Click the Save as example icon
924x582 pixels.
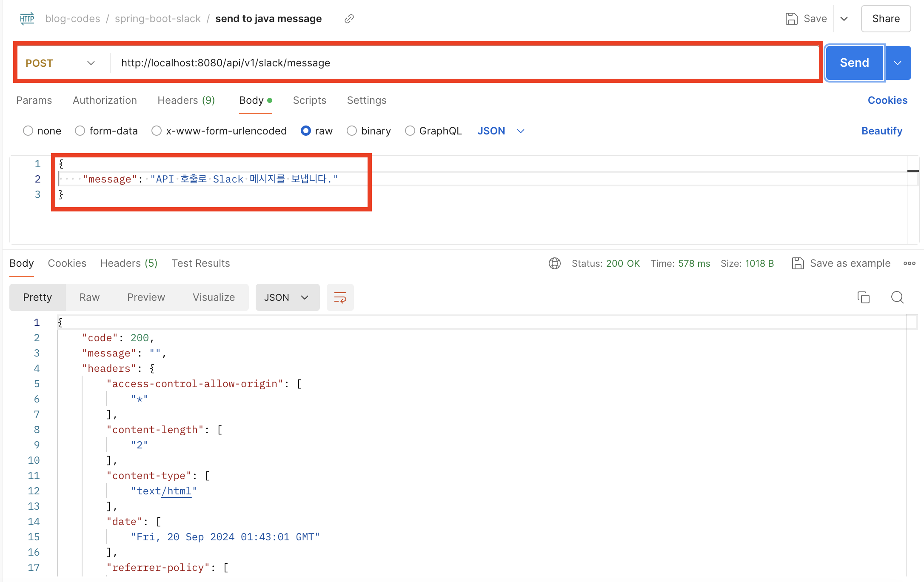pyautogui.click(x=798, y=263)
